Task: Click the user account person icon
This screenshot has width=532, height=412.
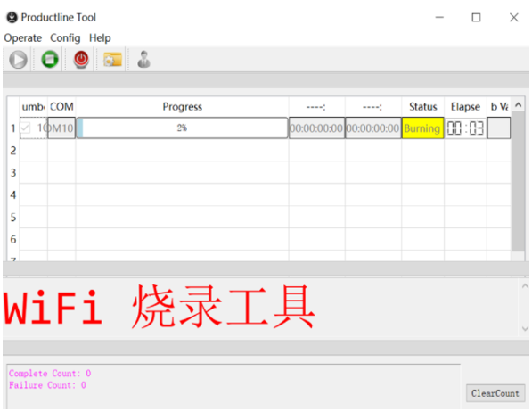Action: pos(143,60)
